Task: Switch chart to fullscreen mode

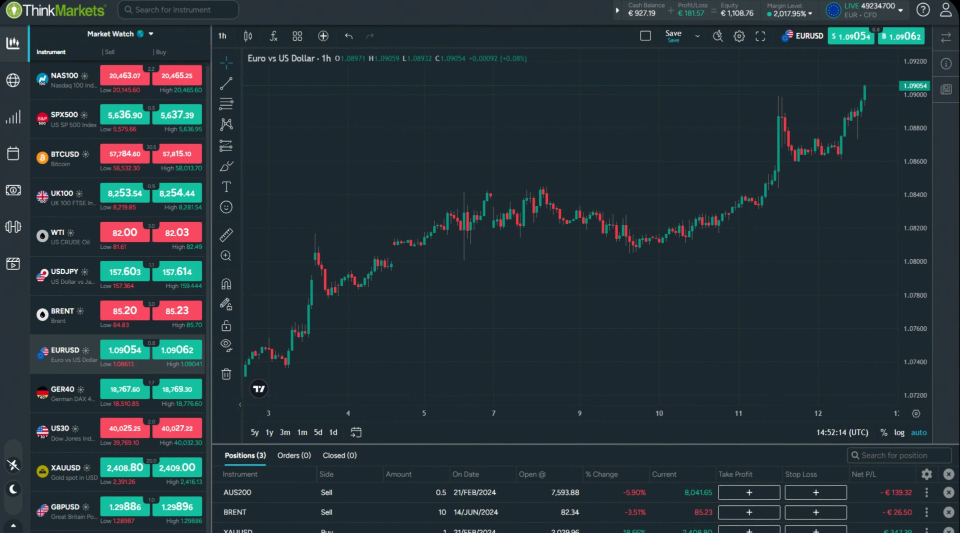Action: (761, 36)
